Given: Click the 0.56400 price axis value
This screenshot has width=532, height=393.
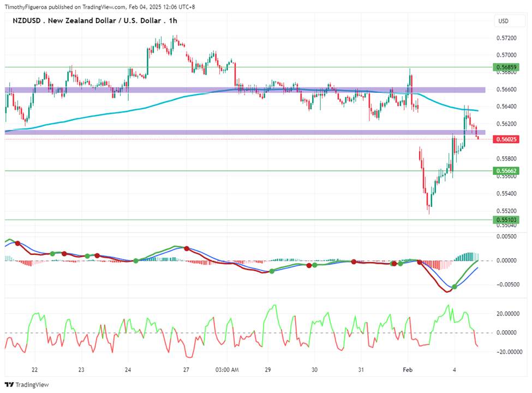Looking at the screenshot, I should click(x=506, y=106).
